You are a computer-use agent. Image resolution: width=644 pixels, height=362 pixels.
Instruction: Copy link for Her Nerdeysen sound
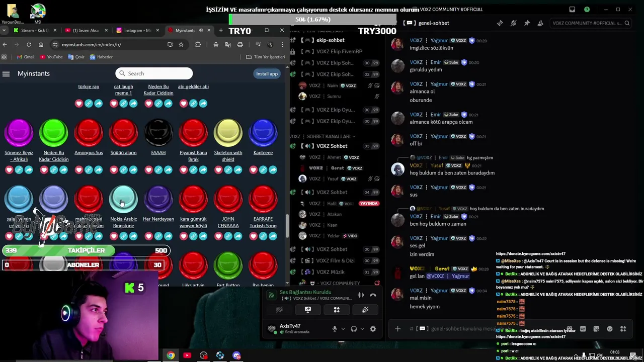click(158, 236)
